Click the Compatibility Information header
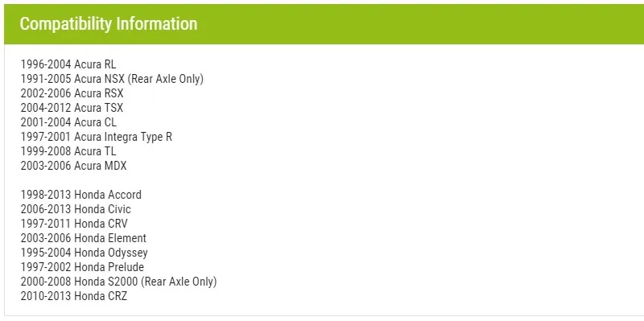The height and width of the screenshot is (321, 644). tap(109, 24)
